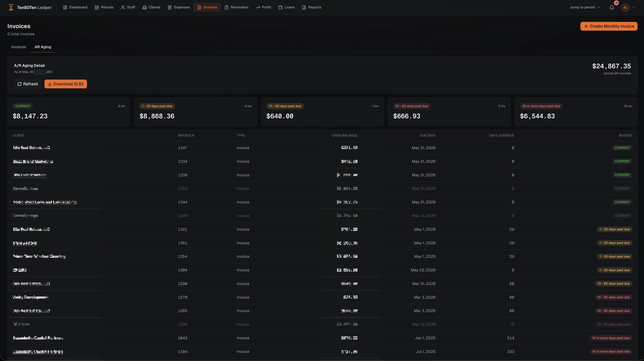644x361 pixels.
Task: Click the 514 days overdue value
Action: [510, 338]
